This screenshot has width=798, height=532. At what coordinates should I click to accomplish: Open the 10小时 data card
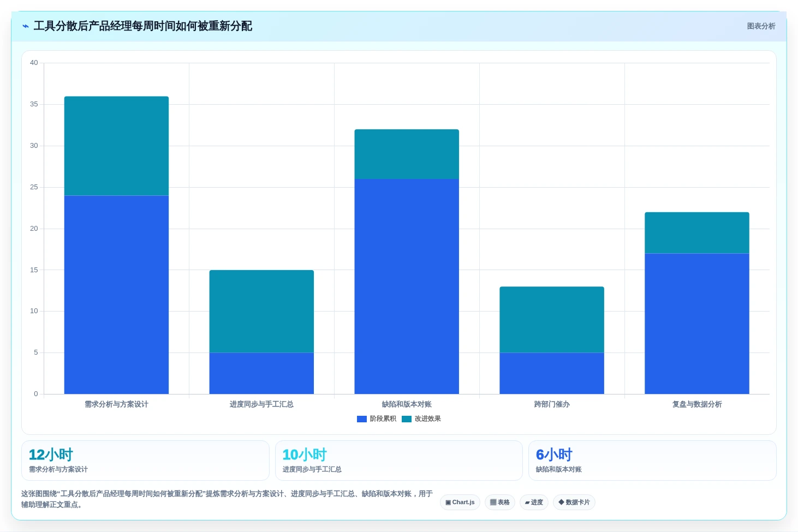(399, 461)
